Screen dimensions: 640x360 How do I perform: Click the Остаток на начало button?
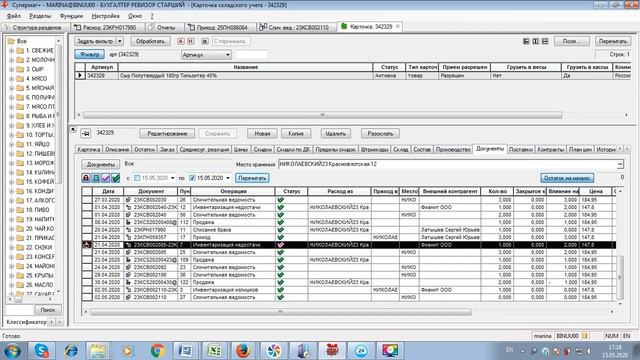567,178
